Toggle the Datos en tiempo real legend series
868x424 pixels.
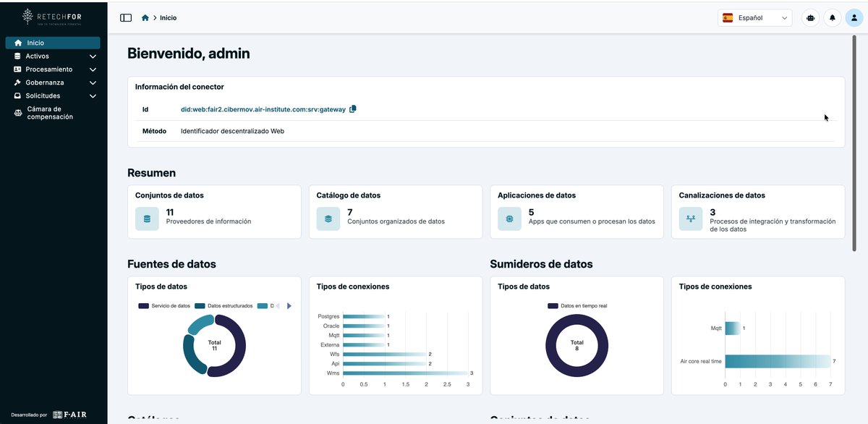click(x=577, y=306)
